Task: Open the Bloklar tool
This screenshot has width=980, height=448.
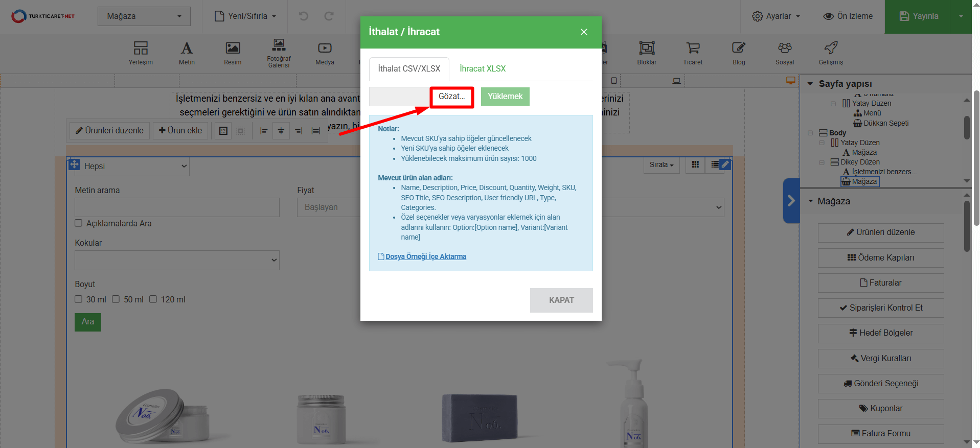Action: pos(647,53)
